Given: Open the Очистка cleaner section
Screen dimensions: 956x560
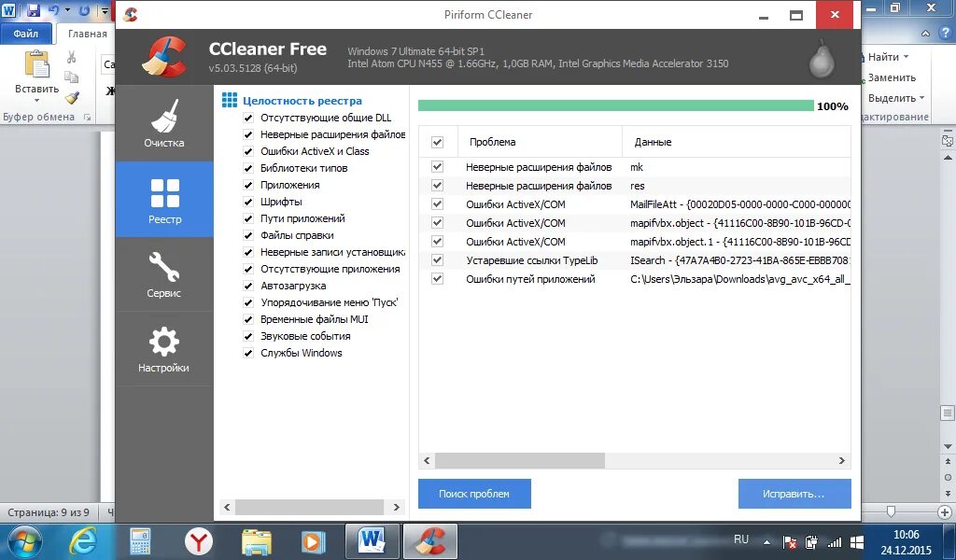Looking at the screenshot, I should 164,123.
